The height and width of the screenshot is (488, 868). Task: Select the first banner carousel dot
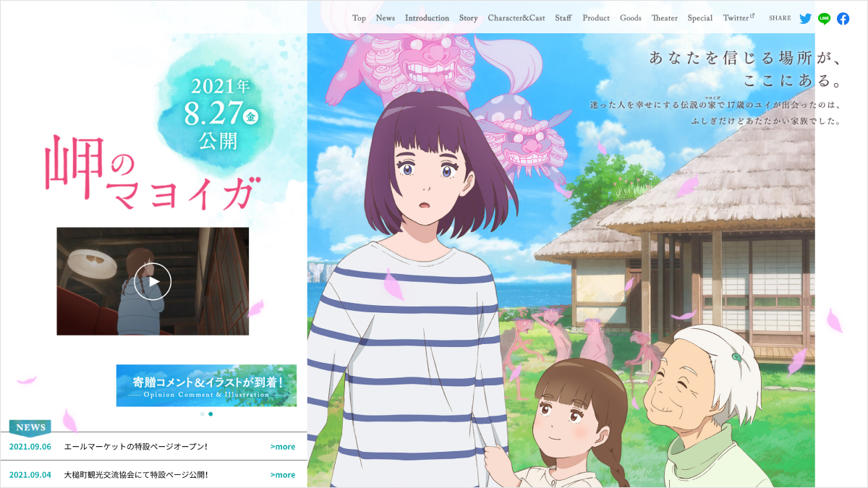tap(202, 414)
